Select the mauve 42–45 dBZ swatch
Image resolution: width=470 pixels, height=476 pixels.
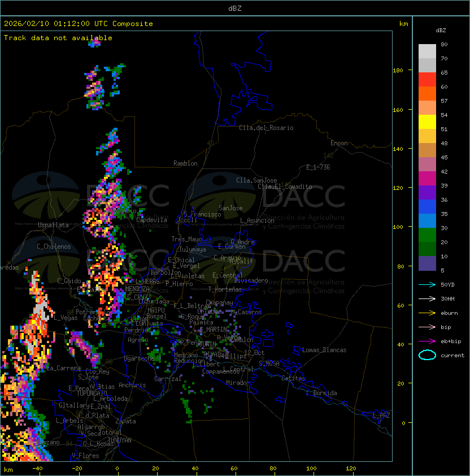pyautogui.click(x=427, y=165)
